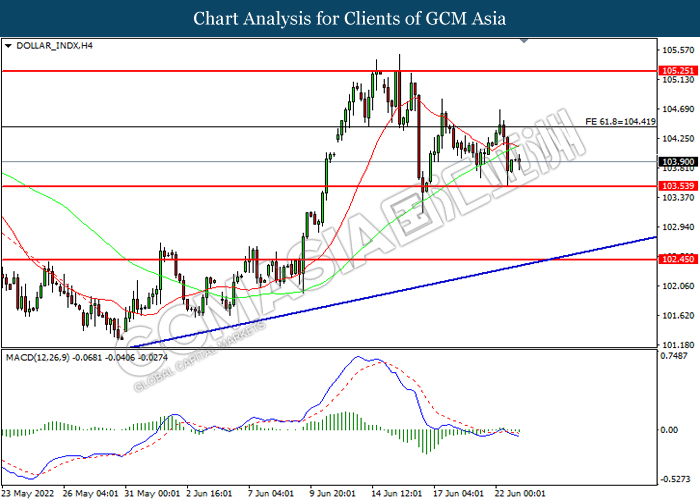Image resolution: width=700 pixels, height=500 pixels.
Task: Click the 31 May 00:01 date label
Action: click(152, 493)
